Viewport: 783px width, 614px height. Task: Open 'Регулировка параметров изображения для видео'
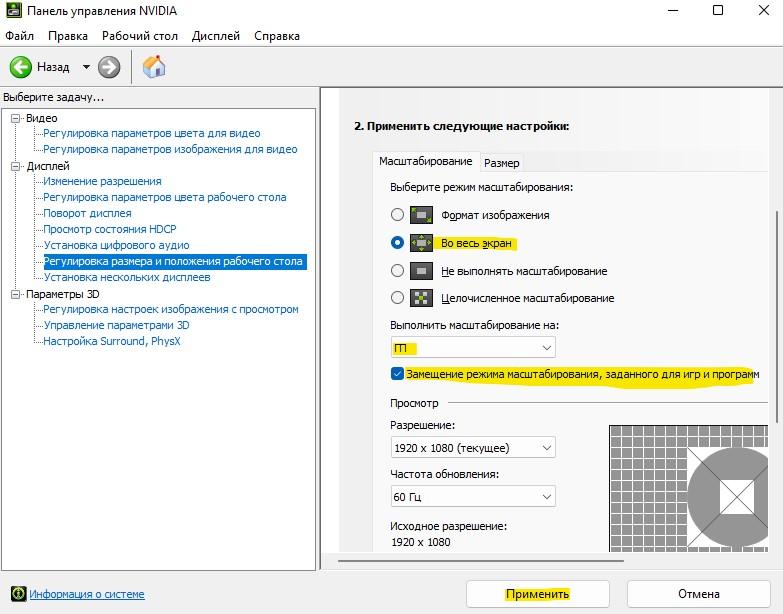coord(170,149)
